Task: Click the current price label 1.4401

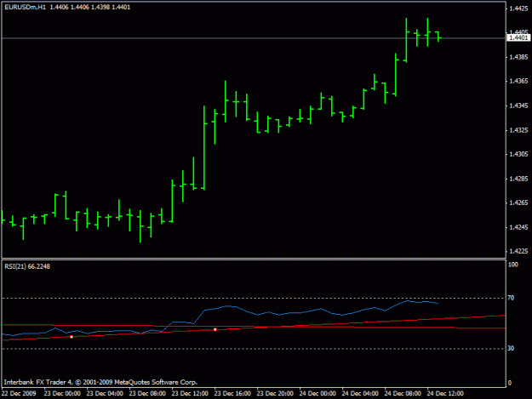Action: coord(518,37)
